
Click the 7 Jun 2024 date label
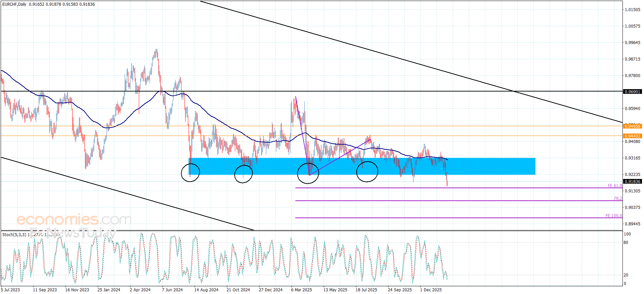click(x=172, y=290)
